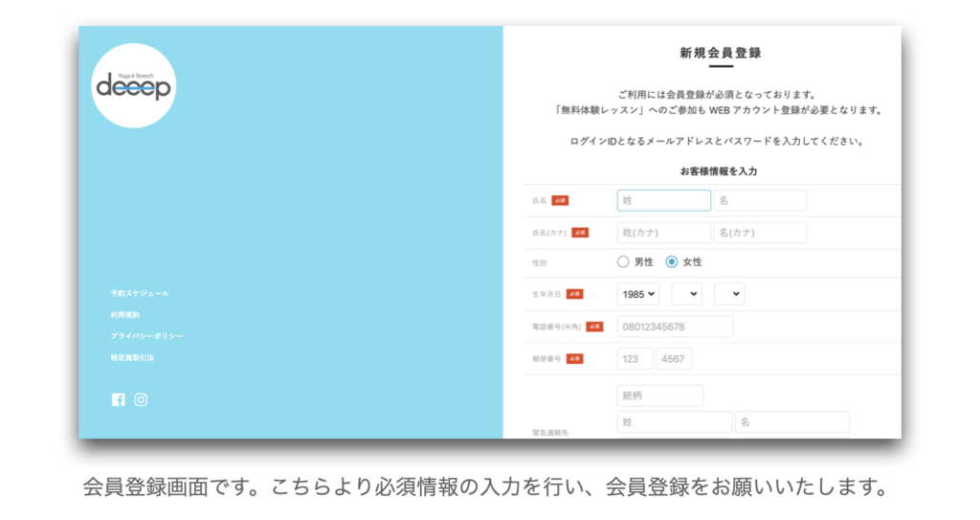This screenshot has height=520, width=980.
Task: Open the 特定商取引法 link
Action: (132, 357)
